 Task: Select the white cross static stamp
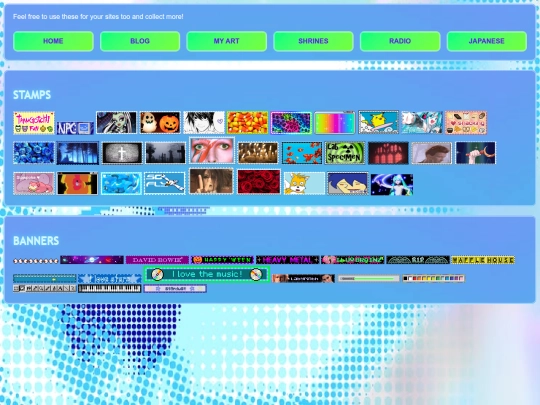point(122,153)
